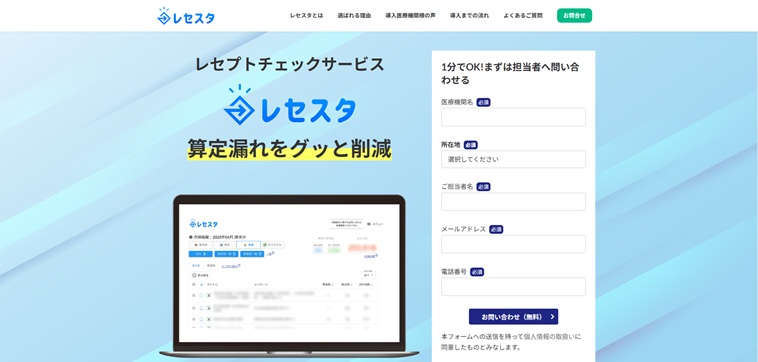The image size is (758, 362).
Task: Click the 算定漏れをグッと削減 headline
Action: 289,149
